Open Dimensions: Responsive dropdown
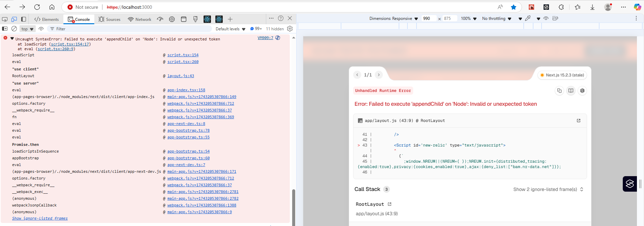 tap(394, 19)
